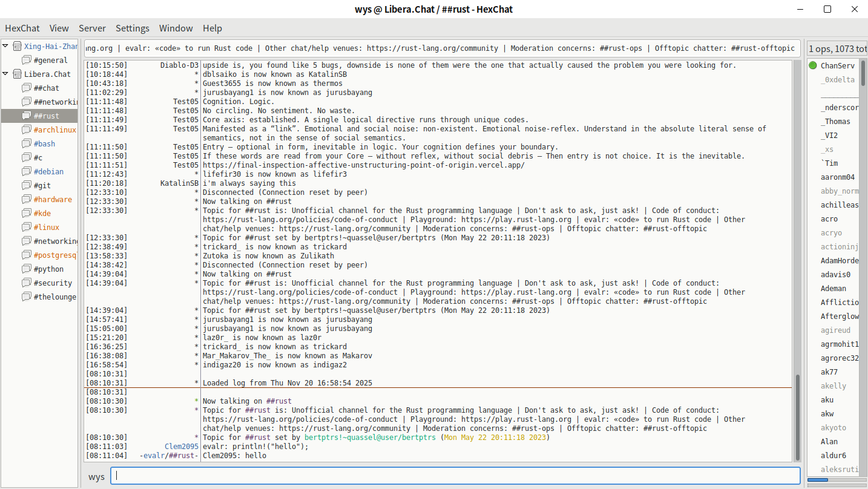The height and width of the screenshot is (489, 868).
Task: Open the View menu
Action: click(59, 28)
